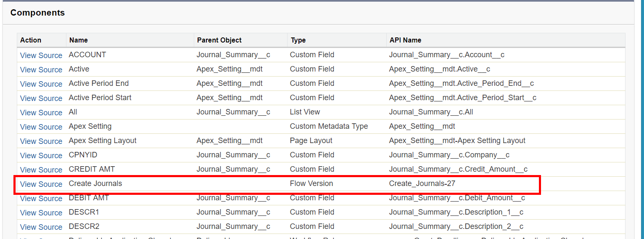Click the API Name column header
This screenshot has width=644, height=239.
tap(405, 40)
